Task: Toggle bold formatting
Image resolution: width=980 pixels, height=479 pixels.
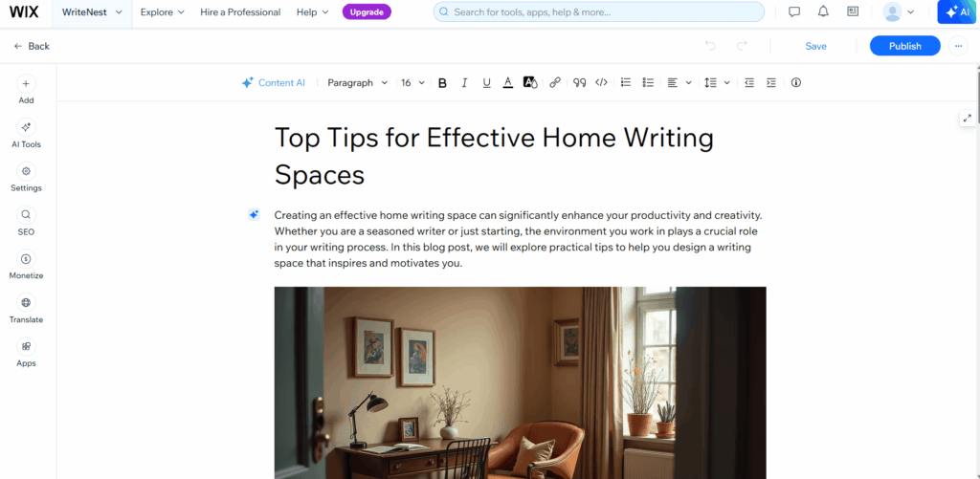Action: (442, 82)
